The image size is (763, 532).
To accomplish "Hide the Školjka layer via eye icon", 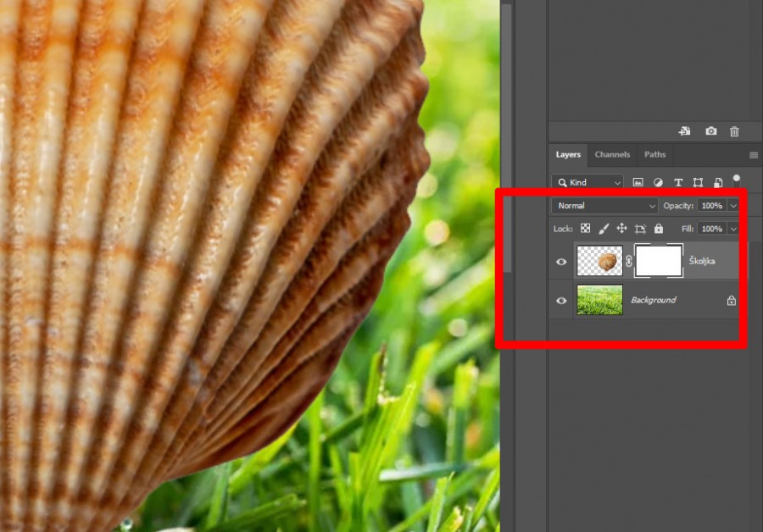I will (x=561, y=262).
